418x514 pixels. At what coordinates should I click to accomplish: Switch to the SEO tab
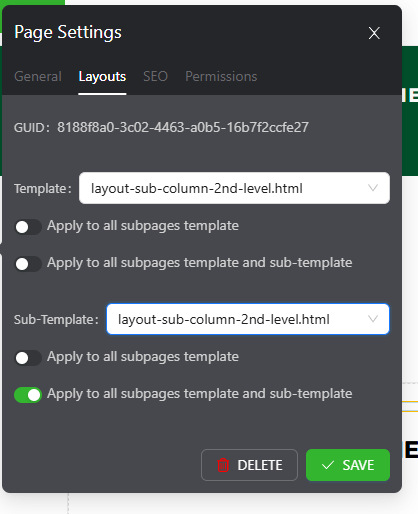[155, 77]
